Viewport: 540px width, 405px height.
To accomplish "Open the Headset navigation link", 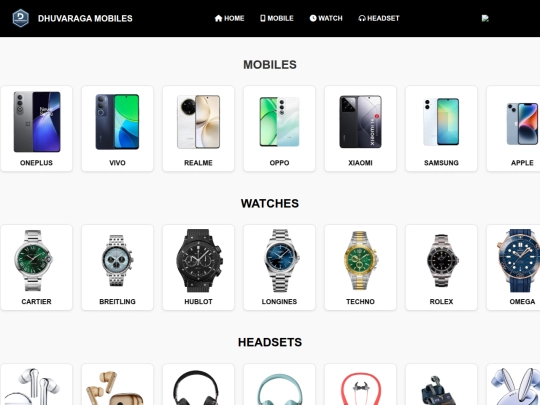I will [379, 18].
